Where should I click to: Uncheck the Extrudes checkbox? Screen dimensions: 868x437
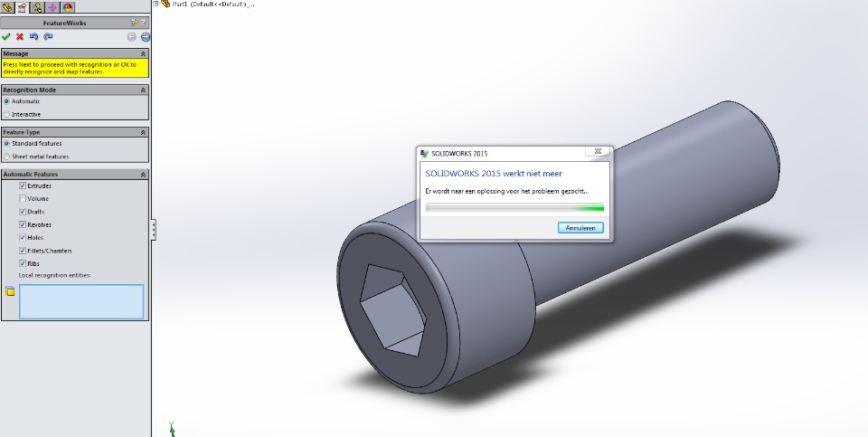[23, 185]
